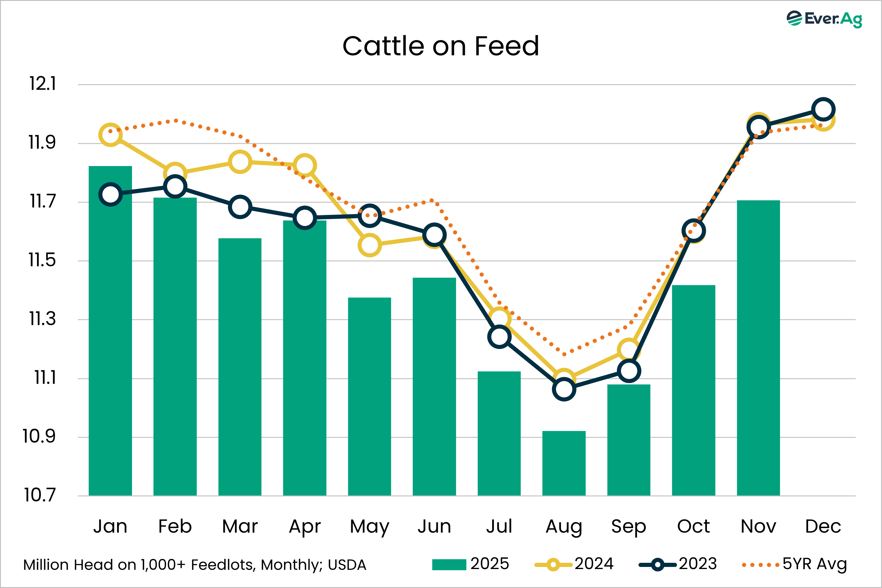
Task: Click the navy 2023 legend marker
Action: [657, 564]
